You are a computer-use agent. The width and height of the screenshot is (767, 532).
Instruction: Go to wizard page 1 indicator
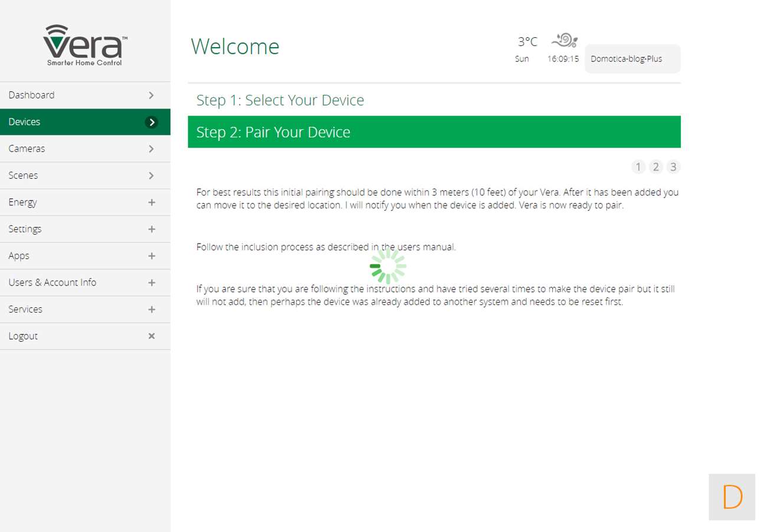pyautogui.click(x=638, y=167)
